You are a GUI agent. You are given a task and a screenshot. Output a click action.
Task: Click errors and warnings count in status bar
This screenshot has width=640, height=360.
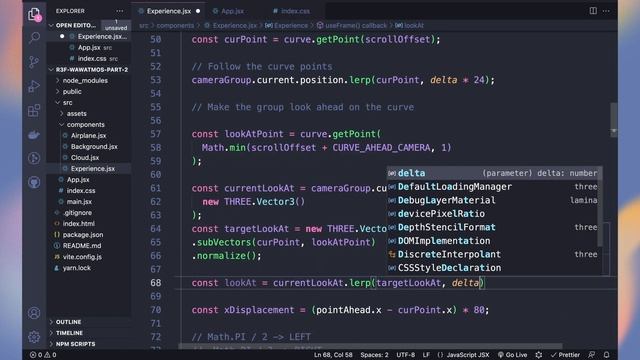pos(43,355)
